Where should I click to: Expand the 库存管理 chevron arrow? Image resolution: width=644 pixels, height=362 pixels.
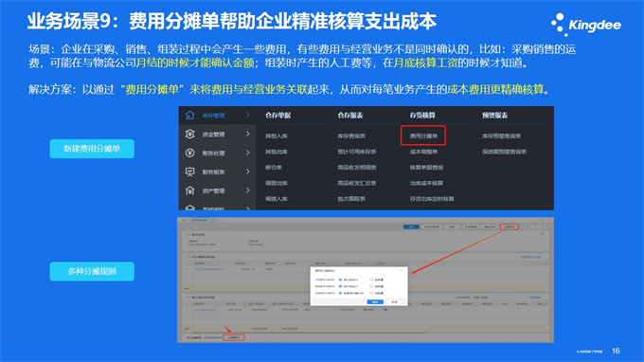pyautogui.click(x=248, y=116)
